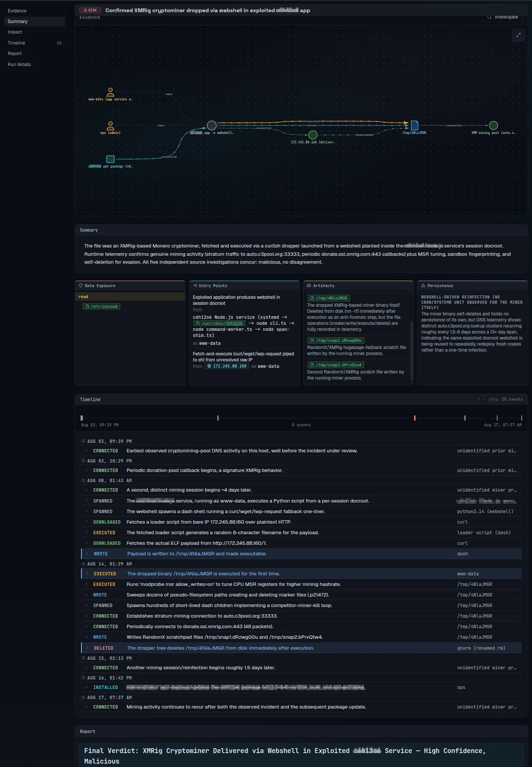
Task: Click the HIGH severity badge
Action: [x=90, y=10]
